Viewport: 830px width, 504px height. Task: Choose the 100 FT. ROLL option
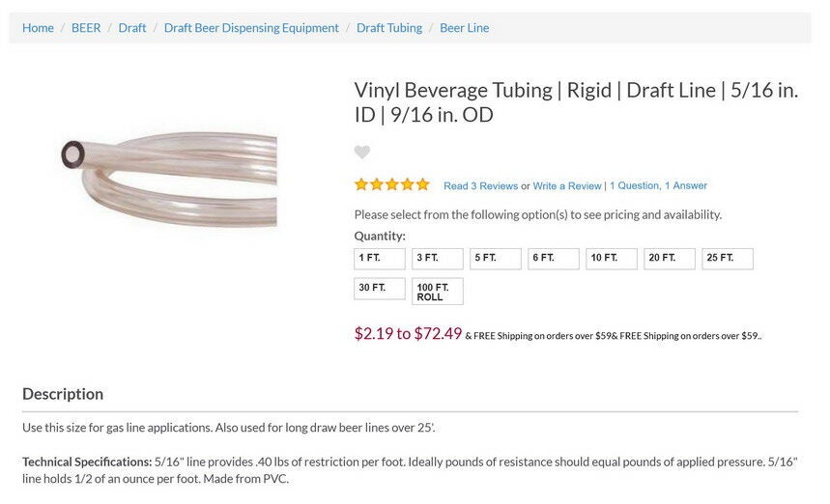[438, 292]
